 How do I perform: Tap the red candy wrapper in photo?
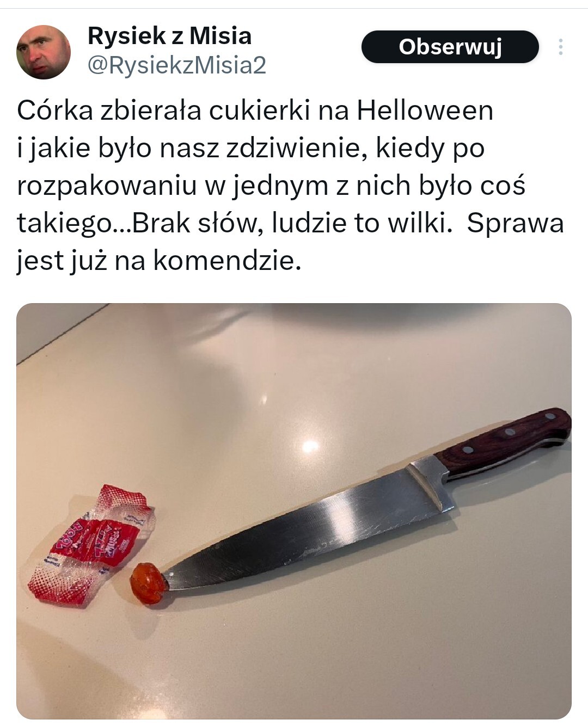(89, 545)
